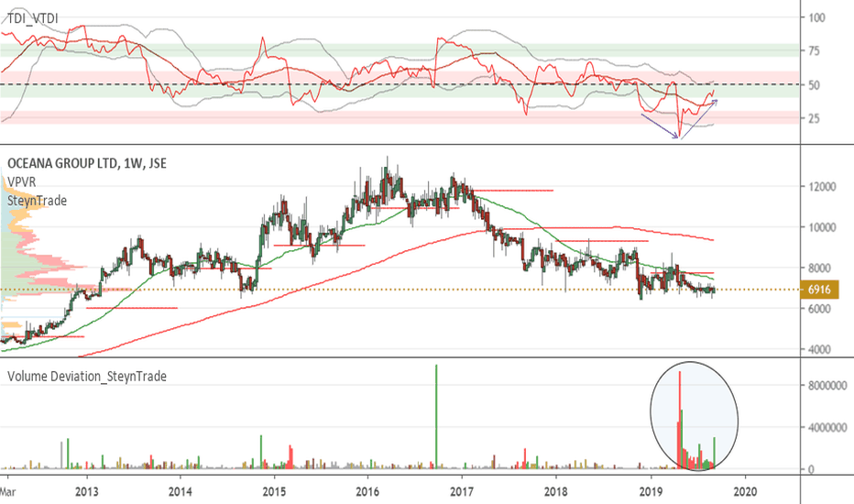Open the Volume Deviation_SteynTrade indicator label

[x=87, y=377]
